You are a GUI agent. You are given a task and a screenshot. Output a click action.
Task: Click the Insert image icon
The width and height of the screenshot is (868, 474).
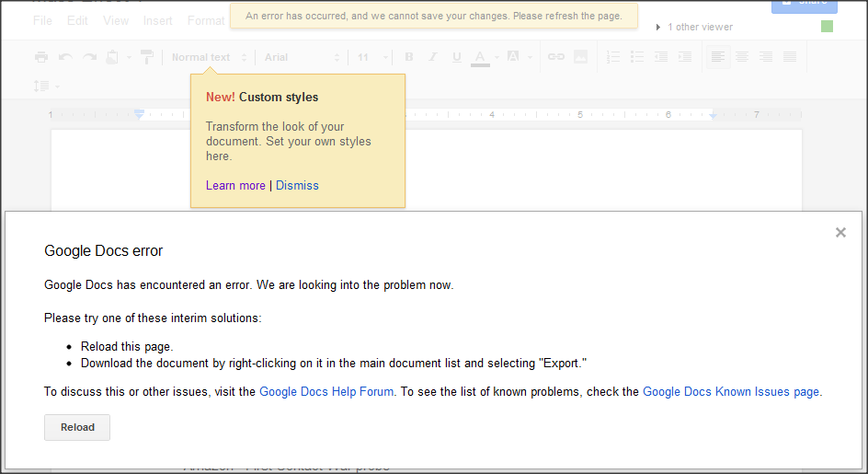(x=581, y=56)
